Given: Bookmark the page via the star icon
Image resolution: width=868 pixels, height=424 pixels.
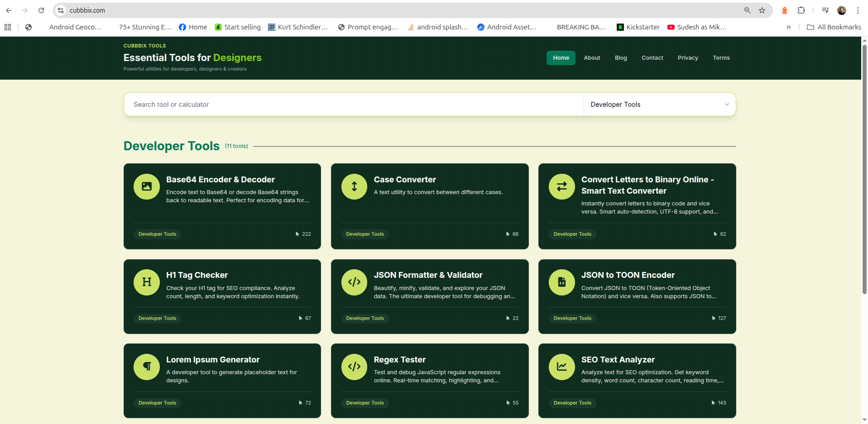Looking at the screenshot, I should [762, 10].
